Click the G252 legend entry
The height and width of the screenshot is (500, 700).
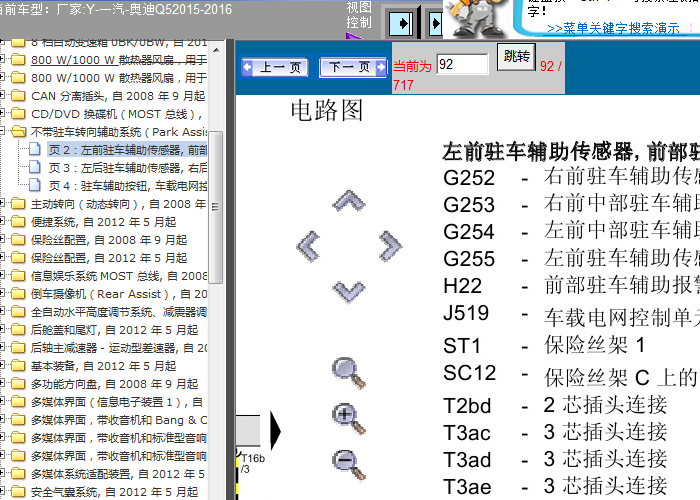pyautogui.click(x=571, y=177)
